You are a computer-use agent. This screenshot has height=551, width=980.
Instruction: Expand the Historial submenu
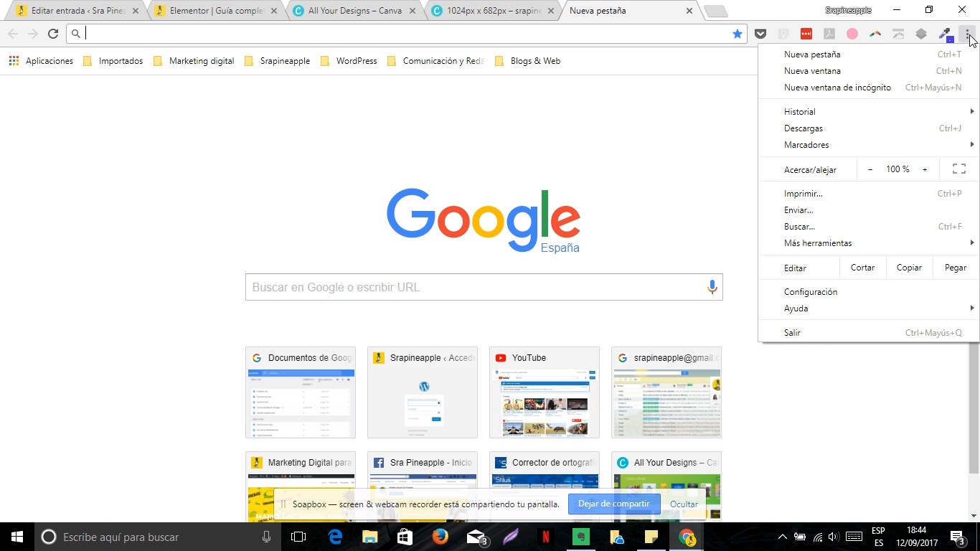(x=869, y=112)
